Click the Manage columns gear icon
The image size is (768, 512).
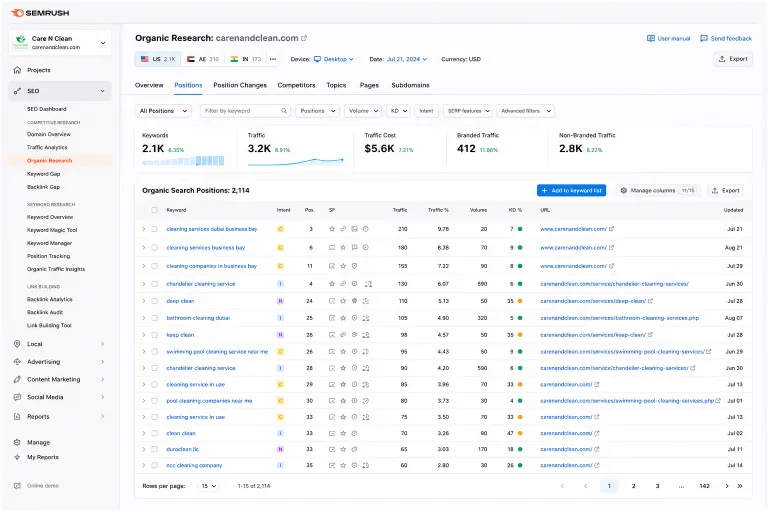624,191
